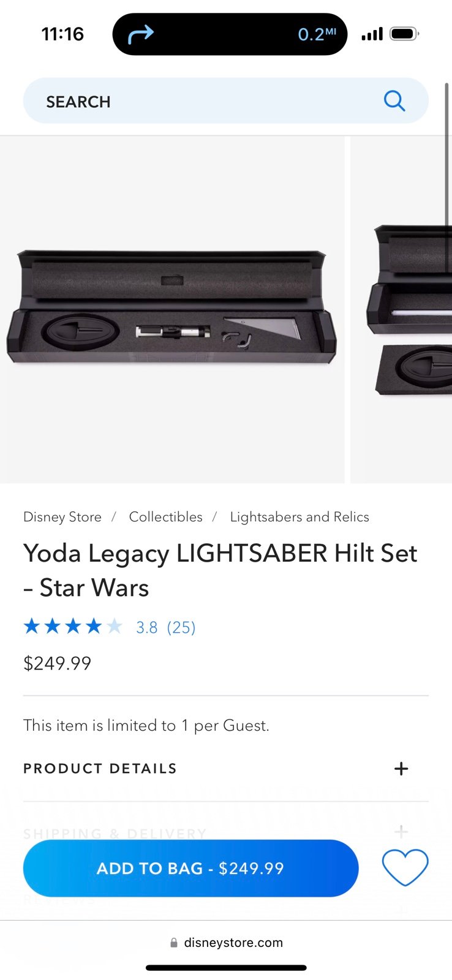View the (25) reviews count link
452x980 pixels.
[x=181, y=627]
